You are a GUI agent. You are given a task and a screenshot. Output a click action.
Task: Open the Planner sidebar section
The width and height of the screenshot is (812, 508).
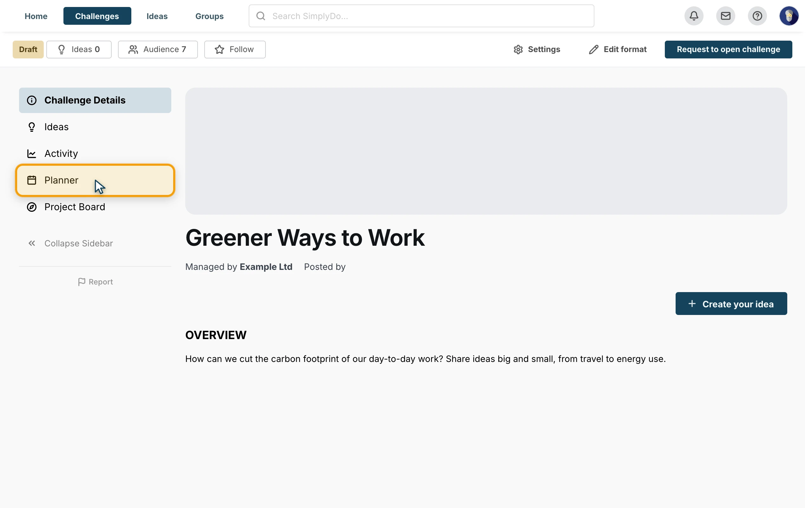(95, 180)
